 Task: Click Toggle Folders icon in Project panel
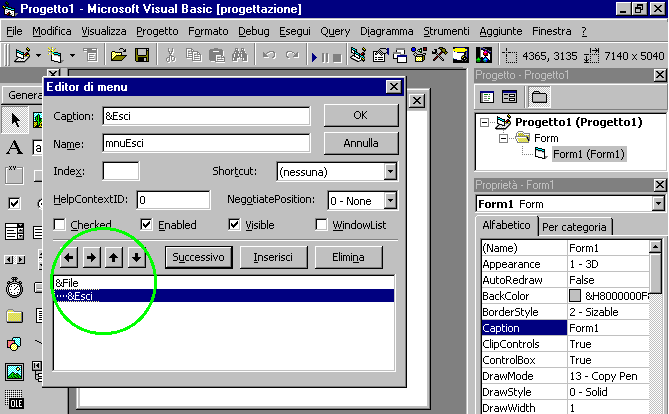pyautogui.click(x=539, y=97)
